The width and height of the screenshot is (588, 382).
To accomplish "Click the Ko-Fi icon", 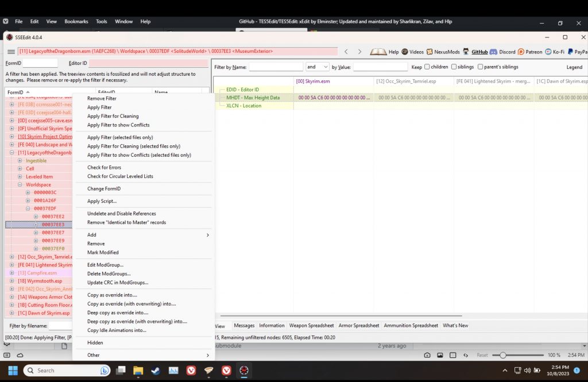I will [548, 52].
